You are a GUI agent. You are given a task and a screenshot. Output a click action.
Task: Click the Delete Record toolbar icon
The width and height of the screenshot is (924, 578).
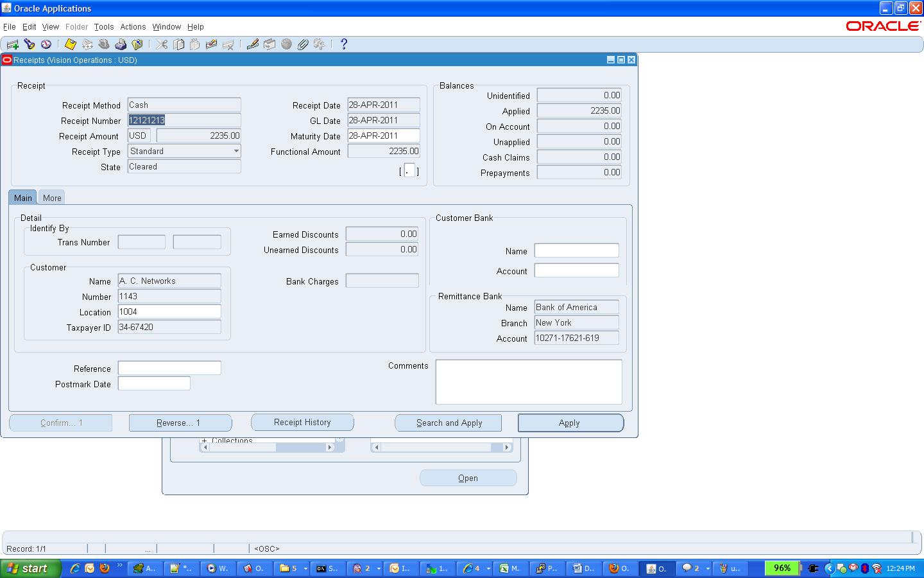tap(228, 44)
